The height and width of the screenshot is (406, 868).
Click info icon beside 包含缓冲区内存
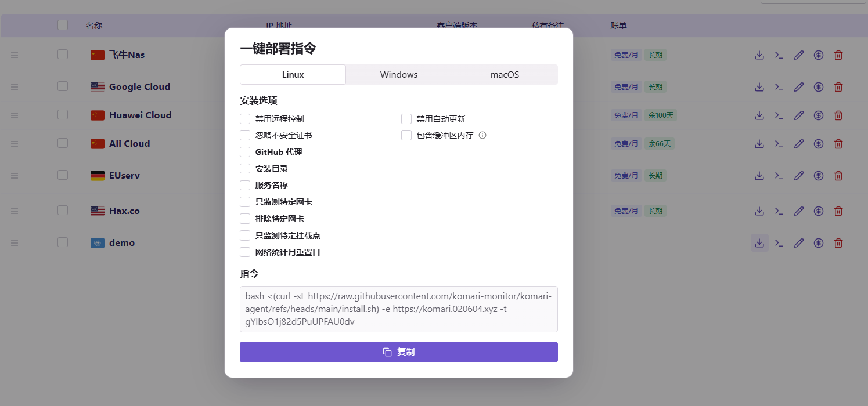point(482,136)
